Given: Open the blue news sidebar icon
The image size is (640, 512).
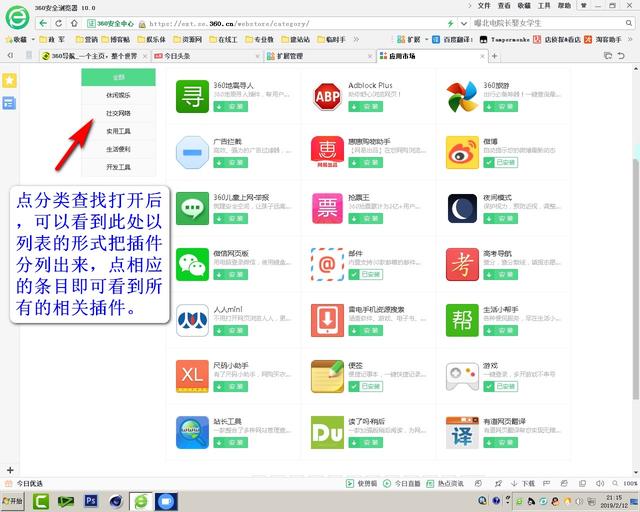Looking at the screenshot, I should pos(9,103).
